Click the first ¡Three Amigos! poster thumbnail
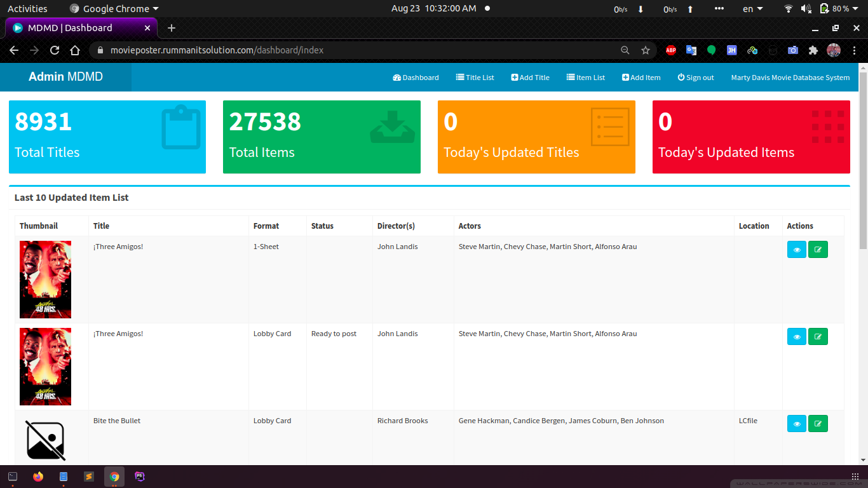 [x=45, y=280]
